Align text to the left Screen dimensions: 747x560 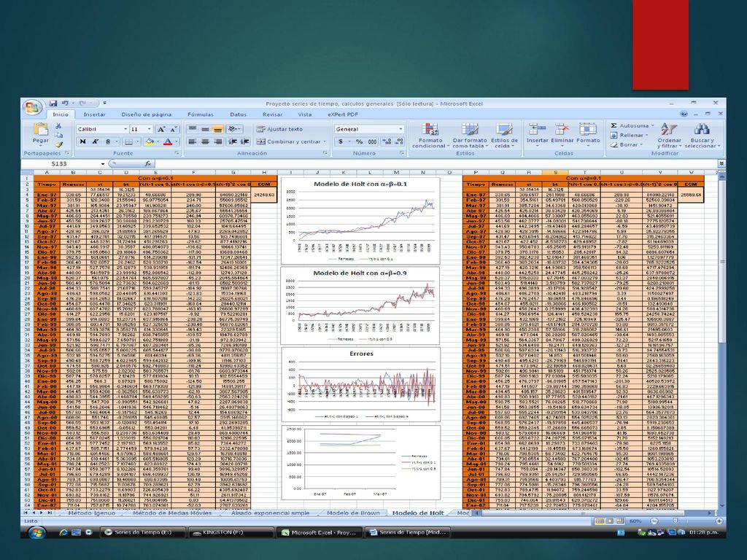pos(192,141)
